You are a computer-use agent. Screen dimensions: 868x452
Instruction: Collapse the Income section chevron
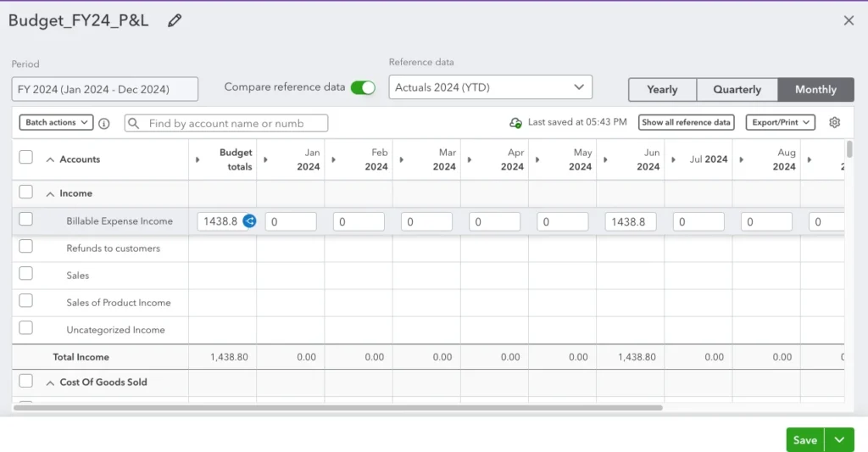pyautogui.click(x=50, y=194)
